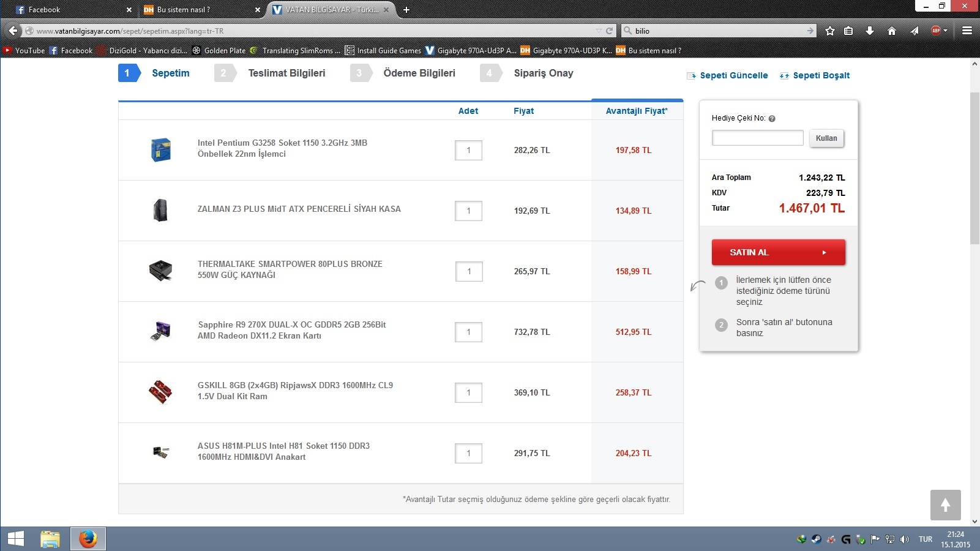Close the 'Bu sistem nasıl ?' tab
980x551 pixels.
[x=258, y=10]
